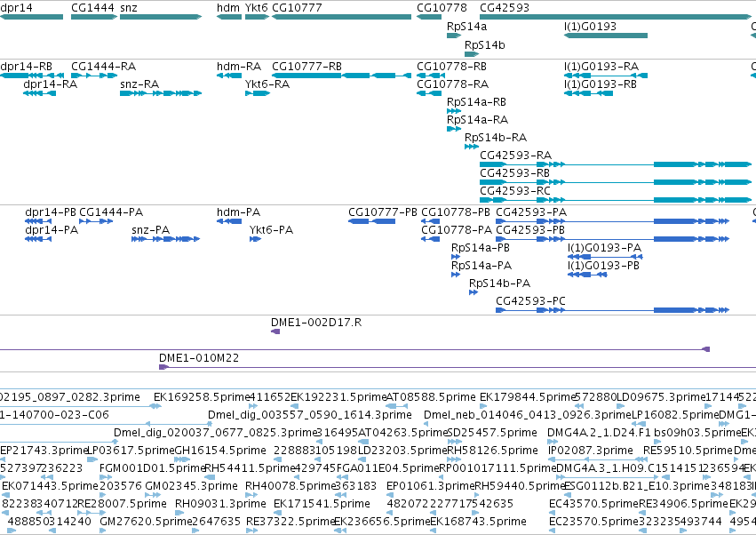The image size is (756, 535).
Task: Click transcript CG1444-RA label
Action: tap(104, 67)
